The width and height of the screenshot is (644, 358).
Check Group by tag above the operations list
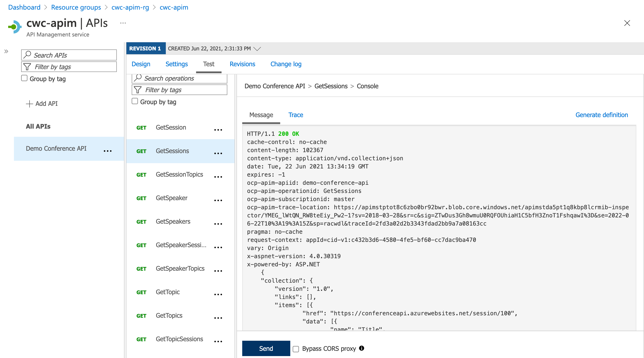click(x=135, y=101)
